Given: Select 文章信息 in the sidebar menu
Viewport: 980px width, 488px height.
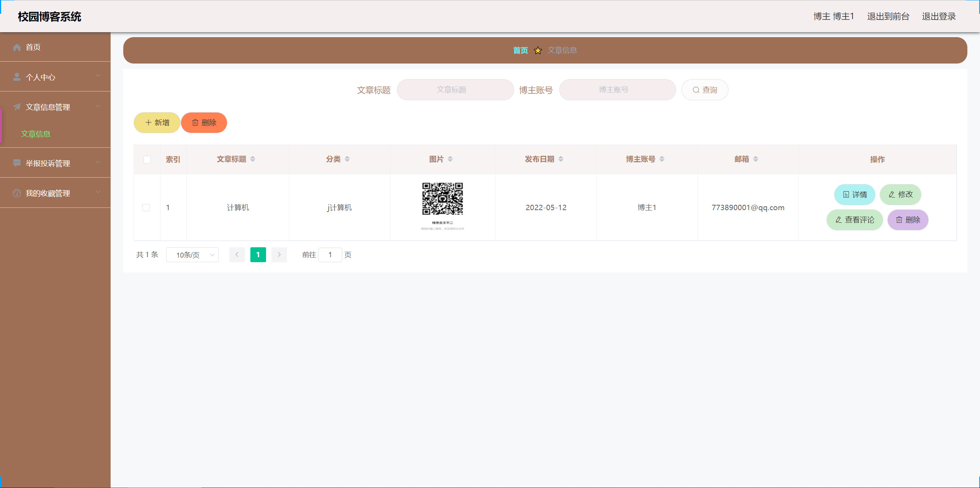Looking at the screenshot, I should click(35, 134).
